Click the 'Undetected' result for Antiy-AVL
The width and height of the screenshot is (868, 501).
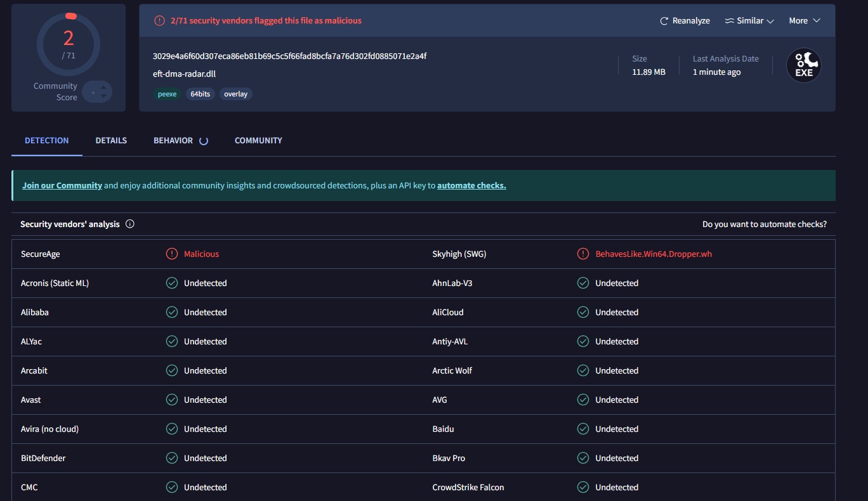(617, 341)
